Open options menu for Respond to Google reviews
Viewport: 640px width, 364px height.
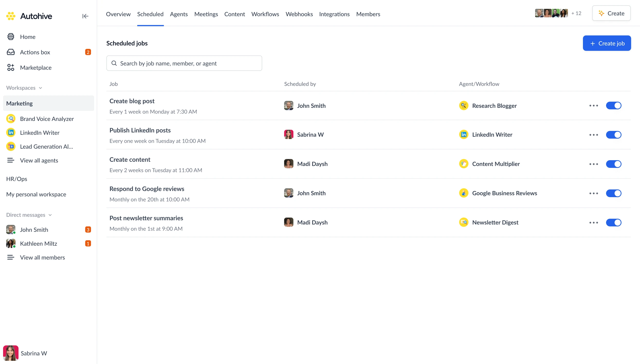coord(593,193)
